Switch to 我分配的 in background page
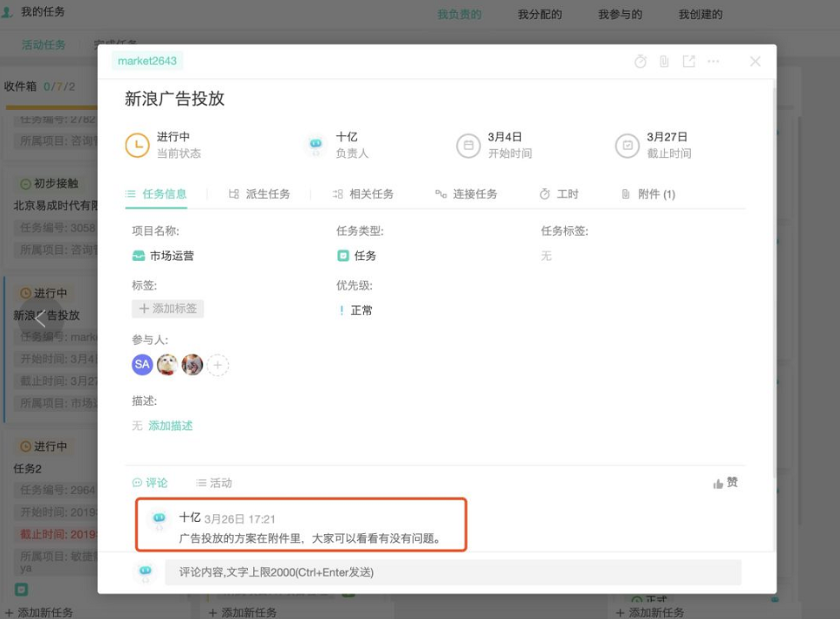 point(540,15)
